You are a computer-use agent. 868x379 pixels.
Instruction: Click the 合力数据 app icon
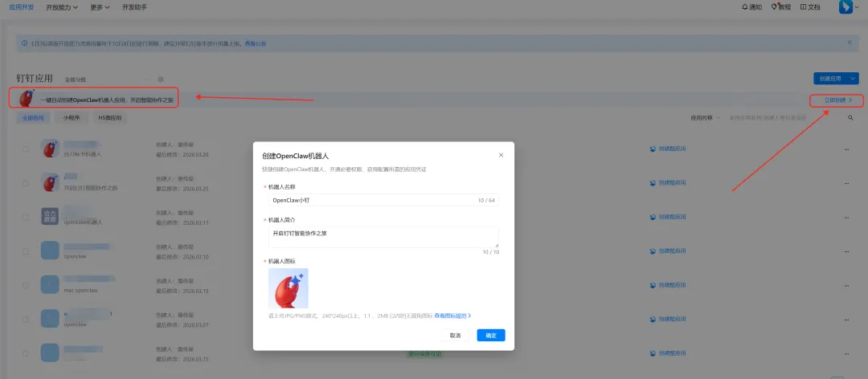[50, 216]
